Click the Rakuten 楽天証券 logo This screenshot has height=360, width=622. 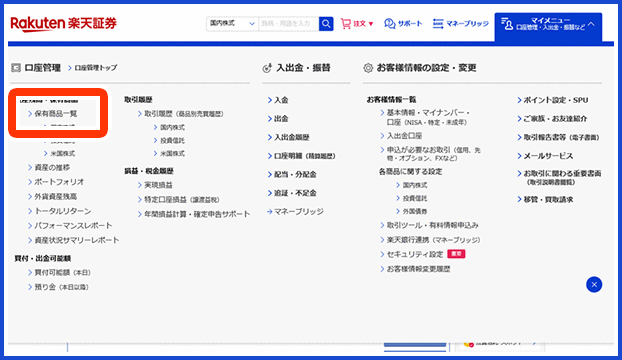(x=63, y=24)
